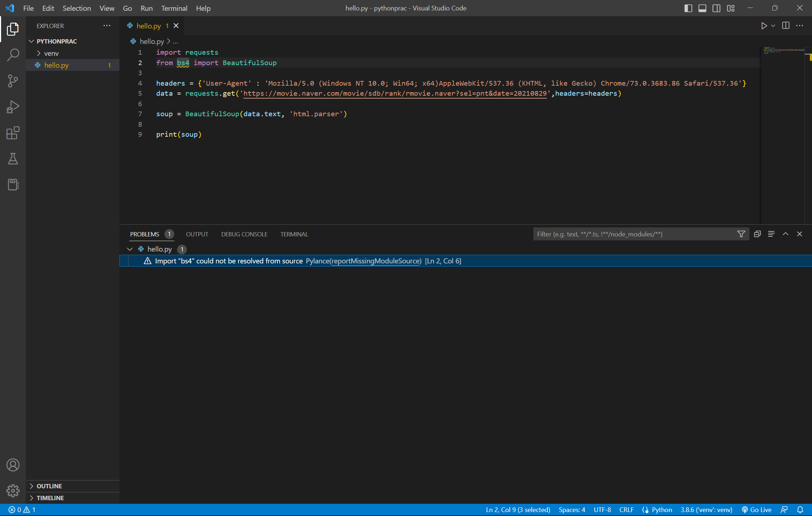Click the errors and warnings status indicator
Viewport: 812px width, 516px height.
[x=22, y=510]
